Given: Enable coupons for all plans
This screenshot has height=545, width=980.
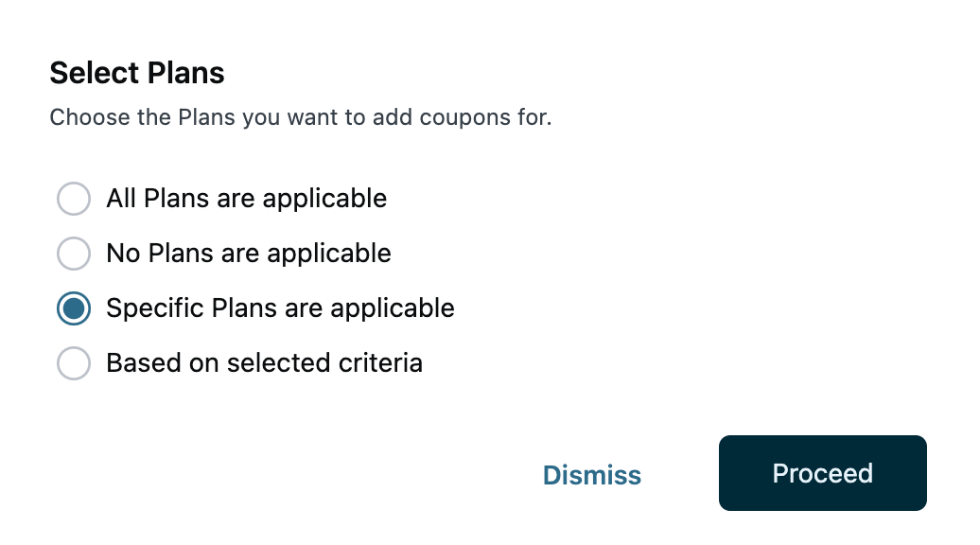Looking at the screenshot, I should click(74, 199).
